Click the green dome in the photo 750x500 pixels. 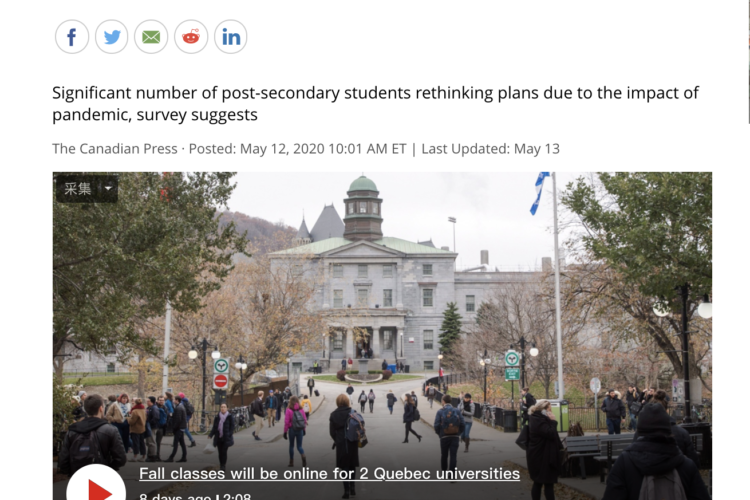[x=363, y=185]
